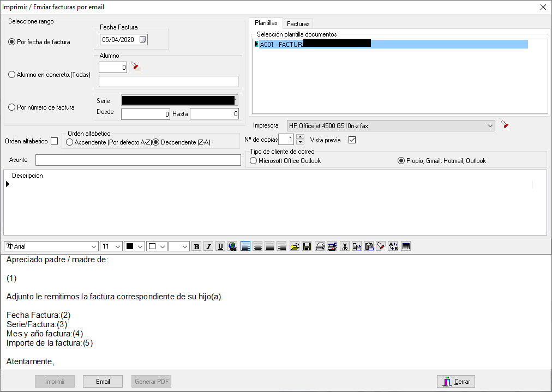Click the Desde invoice number field
The image size is (552, 392).
coord(146,114)
